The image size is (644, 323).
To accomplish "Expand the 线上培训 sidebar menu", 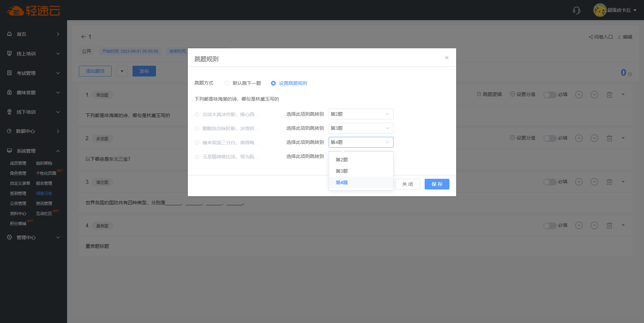I will pyautogui.click(x=34, y=54).
